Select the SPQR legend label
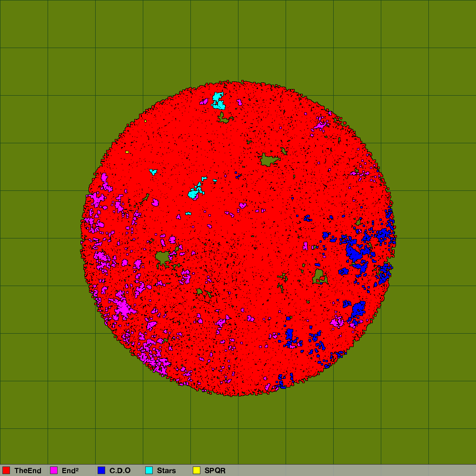 coord(215,470)
